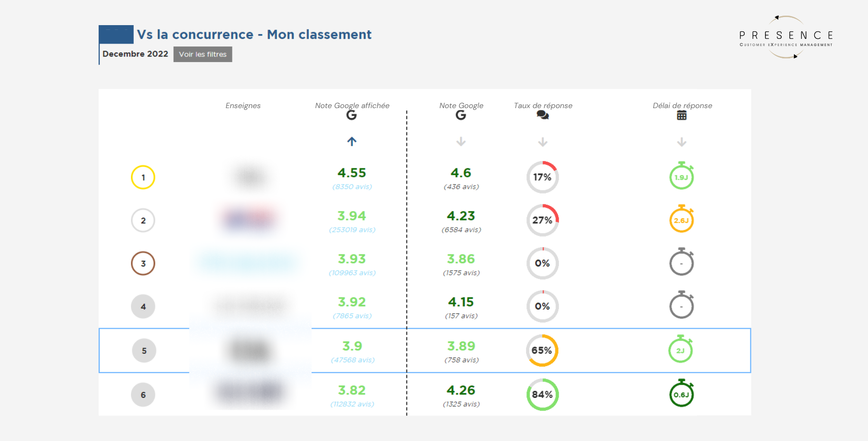868x441 pixels.
Task: Click the 65% response rate gauge
Action: click(x=542, y=351)
